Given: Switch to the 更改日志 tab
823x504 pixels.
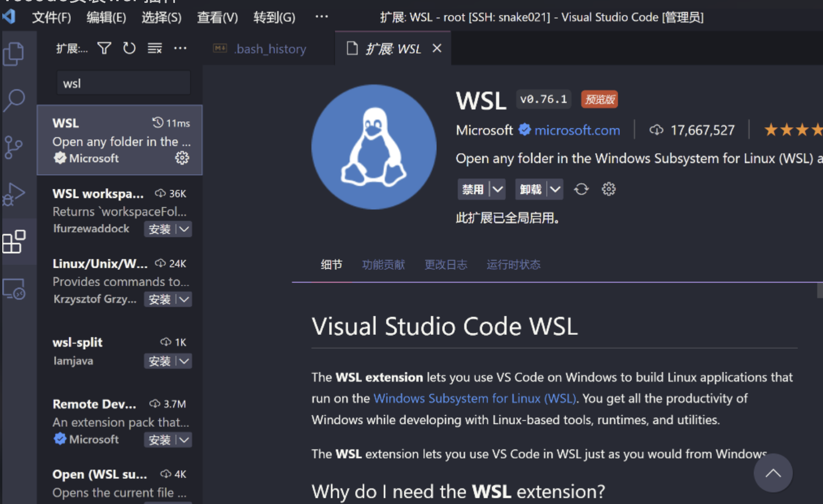Looking at the screenshot, I should [446, 265].
